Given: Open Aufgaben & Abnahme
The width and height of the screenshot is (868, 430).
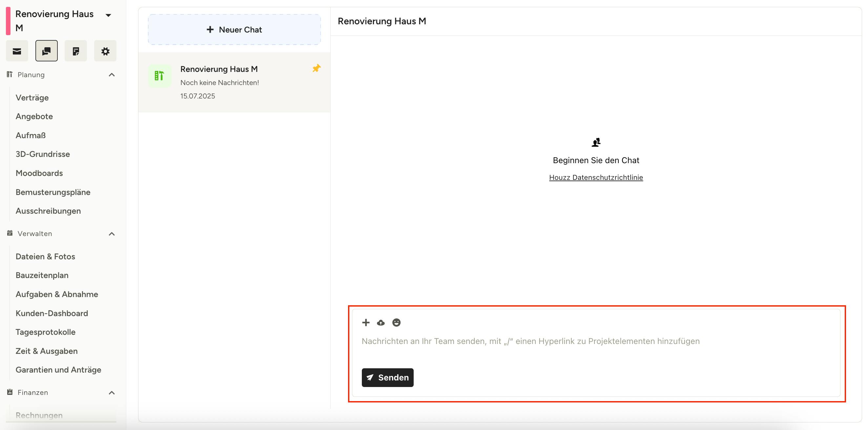Looking at the screenshot, I should [x=57, y=294].
